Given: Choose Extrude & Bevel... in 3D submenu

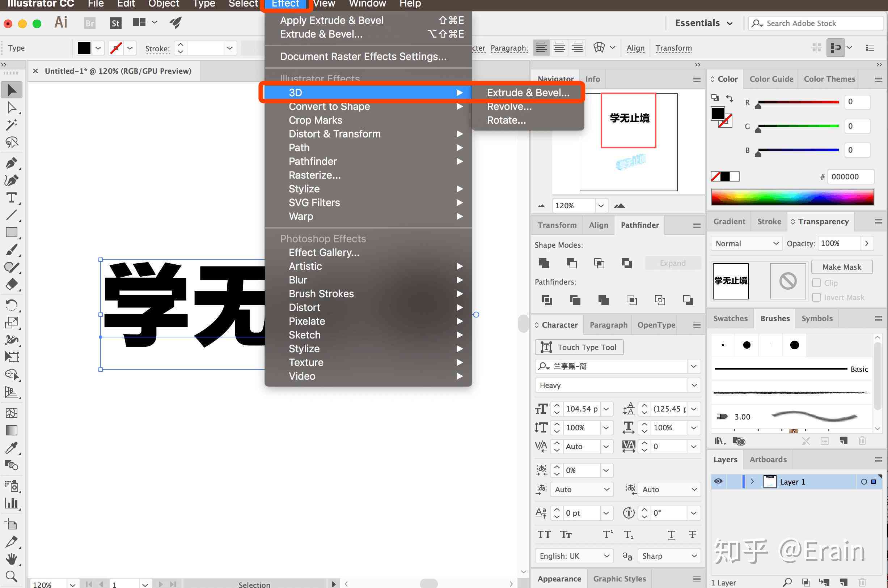Looking at the screenshot, I should click(x=528, y=93).
